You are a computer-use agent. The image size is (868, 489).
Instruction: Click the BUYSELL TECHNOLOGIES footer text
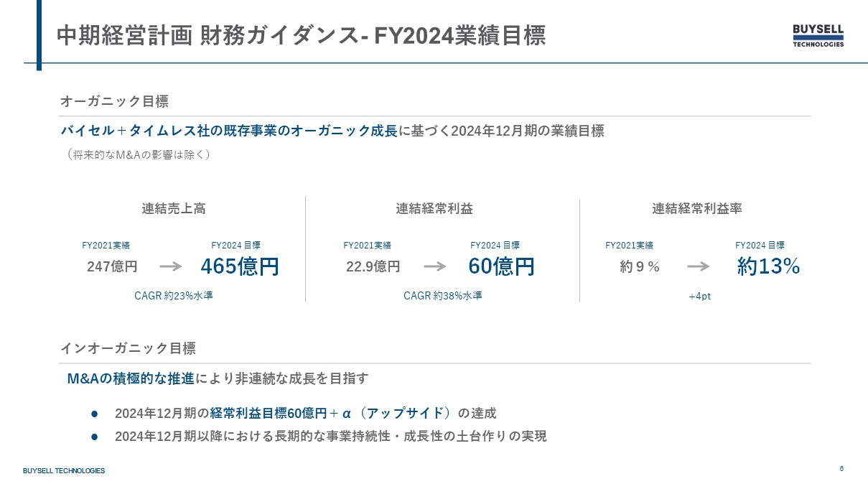pyautogui.click(x=64, y=471)
